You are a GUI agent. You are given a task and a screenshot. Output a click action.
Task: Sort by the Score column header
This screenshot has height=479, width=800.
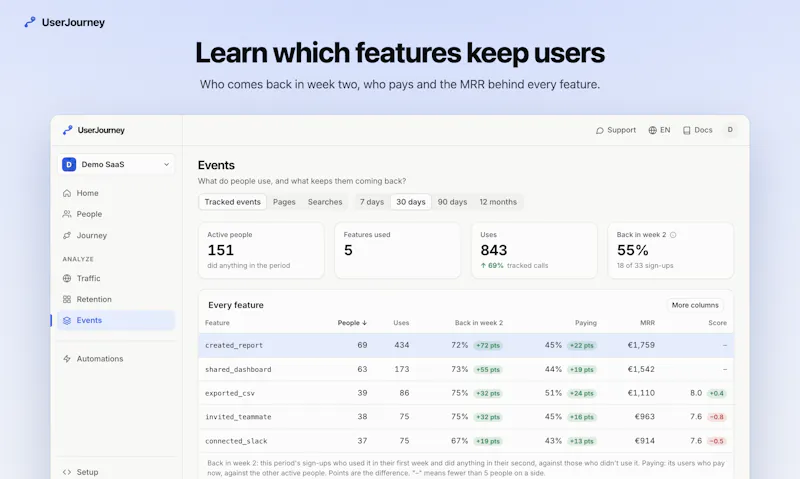[717, 323]
